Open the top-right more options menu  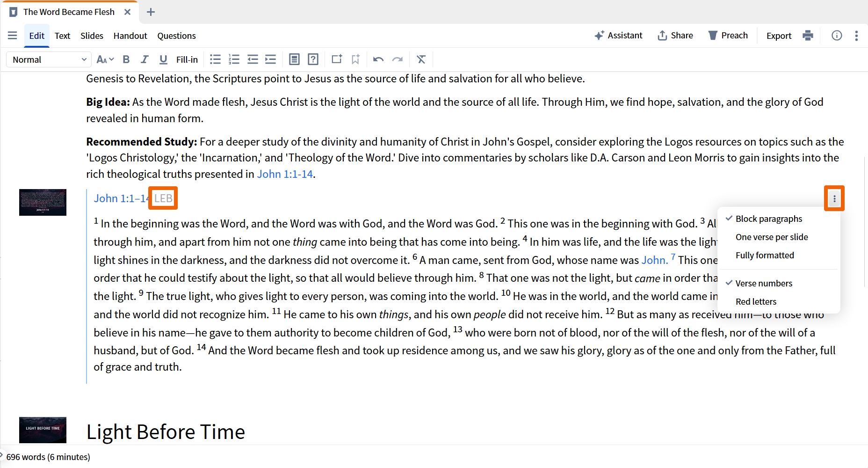[x=856, y=36]
